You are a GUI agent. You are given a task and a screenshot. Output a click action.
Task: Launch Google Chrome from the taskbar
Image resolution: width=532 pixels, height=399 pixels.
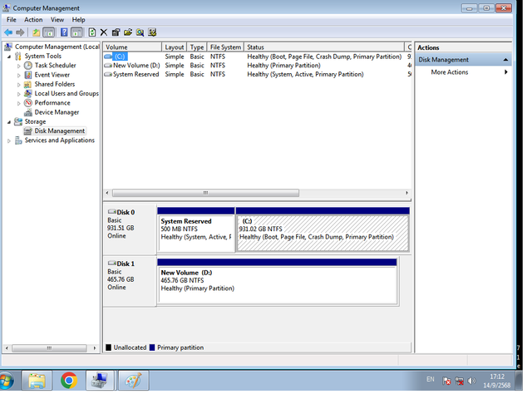click(x=69, y=381)
